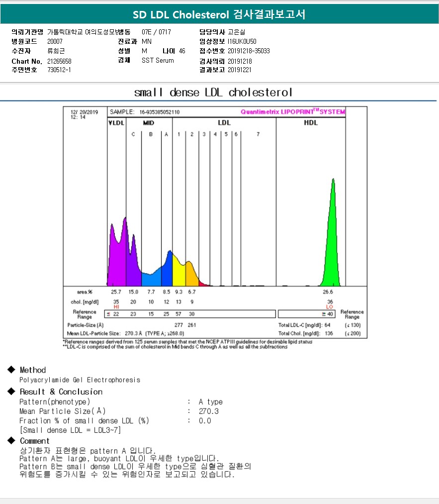439x504 pixels.
Task: Click HDL area % value '26.6'
Action: (328, 292)
